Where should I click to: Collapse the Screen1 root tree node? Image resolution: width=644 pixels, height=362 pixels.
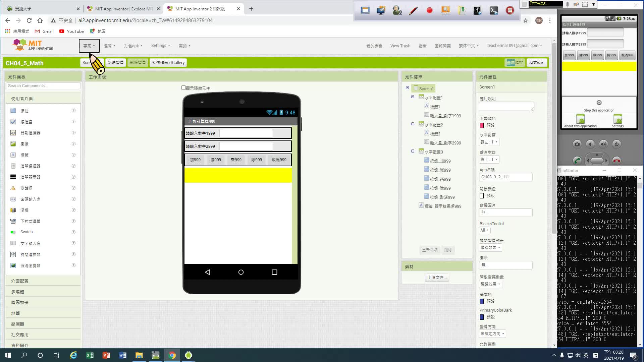pos(407,88)
